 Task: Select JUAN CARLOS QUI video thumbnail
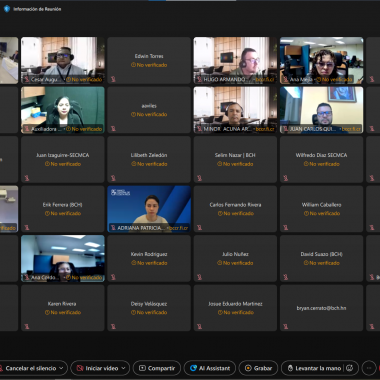coord(321,110)
